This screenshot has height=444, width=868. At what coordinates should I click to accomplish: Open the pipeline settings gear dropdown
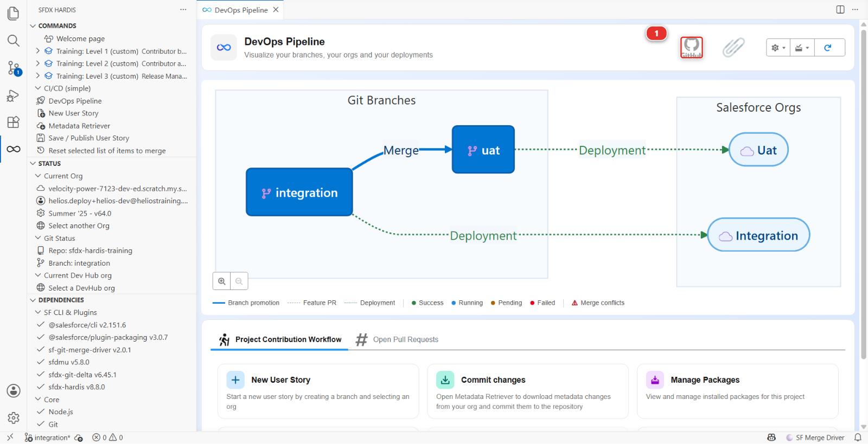tap(778, 48)
